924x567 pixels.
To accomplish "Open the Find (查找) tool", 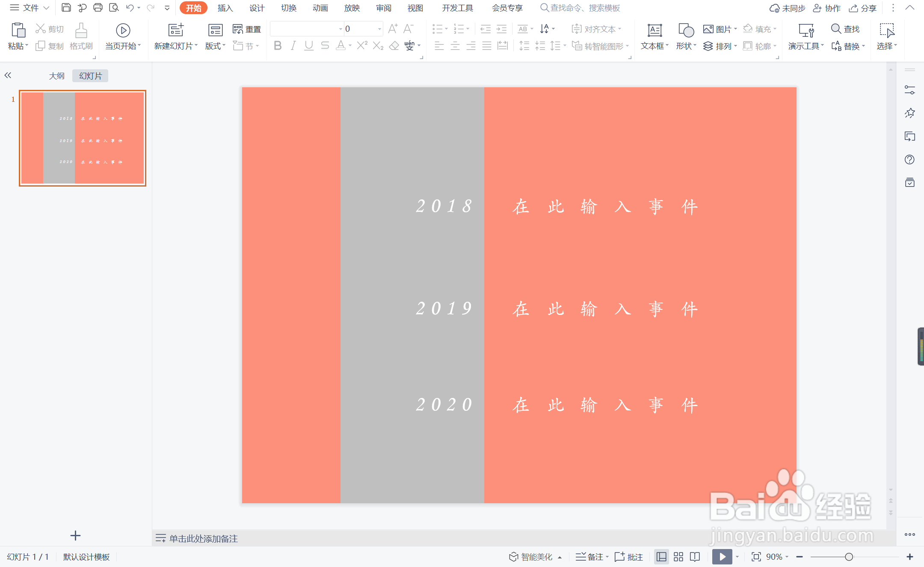I will (x=845, y=29).
